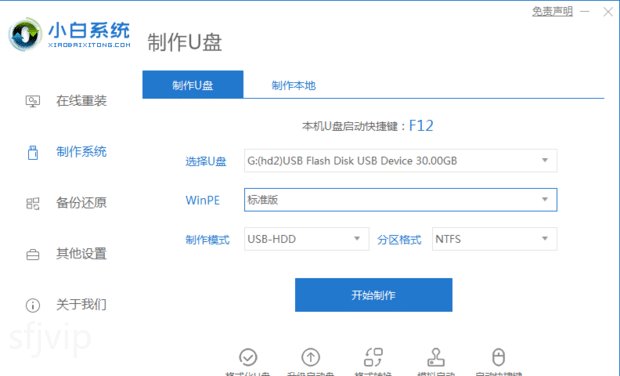Click the 开始制作 button
Image resolution: width=620 pixels, height=376 pixels.
tap(374, 295)
